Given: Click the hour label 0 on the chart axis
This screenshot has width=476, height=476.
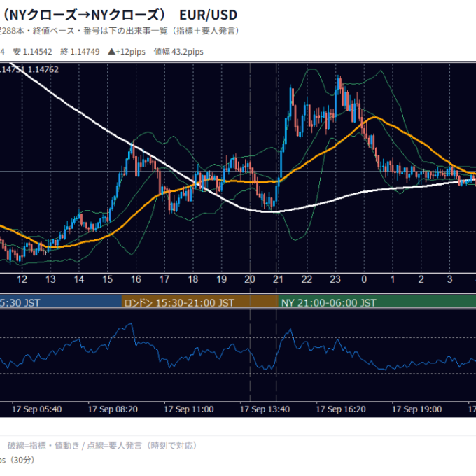Looking at the screenshot, I should (x=364, y=279).
